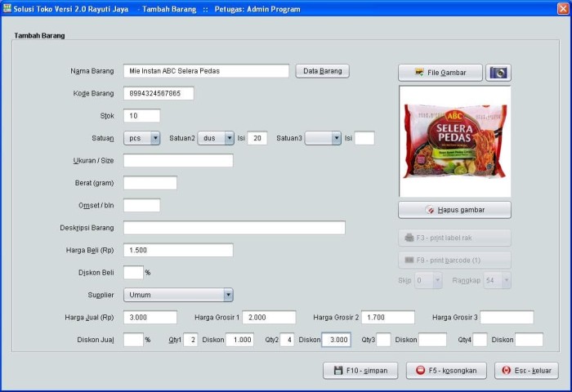Screen dimensions: 572x392
Task: Open the empty Satuan3 dropdown
Action: coord(337,138)
